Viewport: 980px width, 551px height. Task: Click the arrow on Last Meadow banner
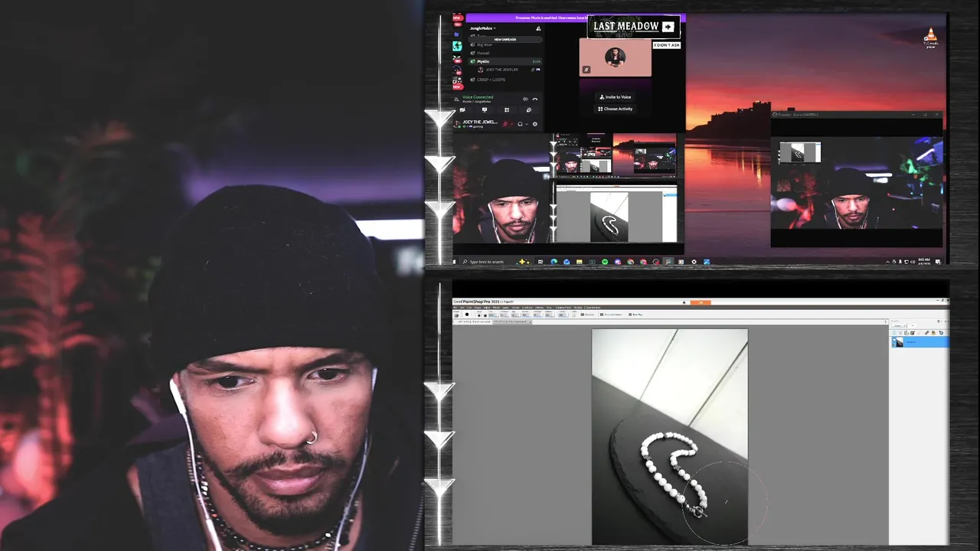point(668,27)
